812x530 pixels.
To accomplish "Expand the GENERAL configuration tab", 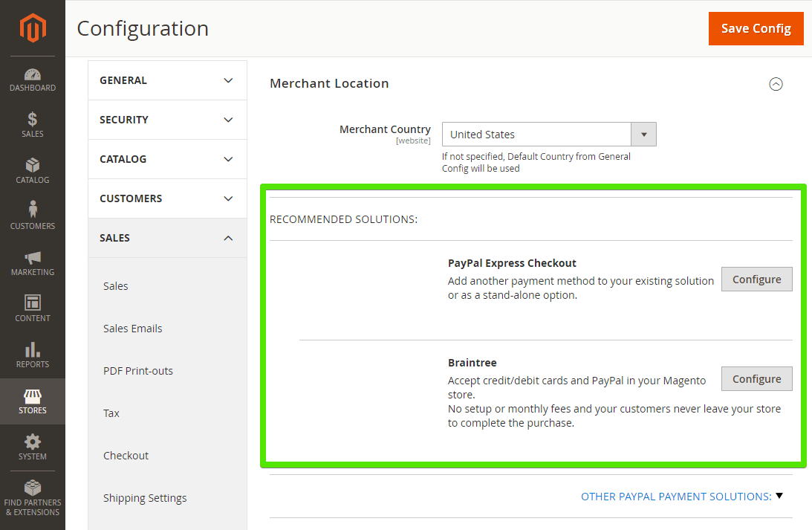I will coord(167,80).
